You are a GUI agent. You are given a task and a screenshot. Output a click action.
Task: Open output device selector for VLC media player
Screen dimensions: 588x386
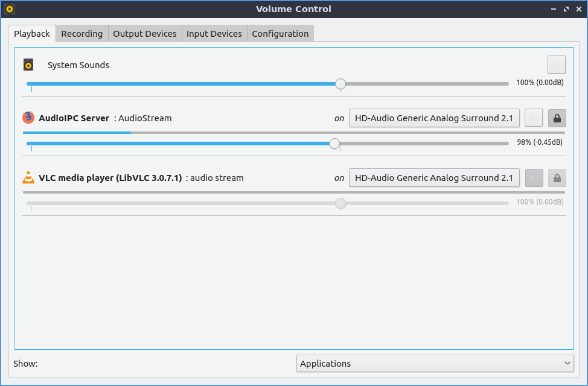tap(433, 178)
